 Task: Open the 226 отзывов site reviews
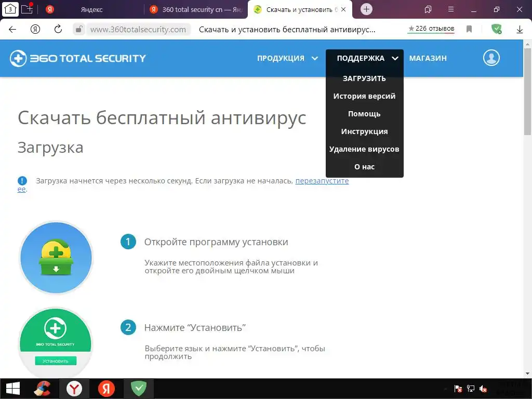click(431, 29)
